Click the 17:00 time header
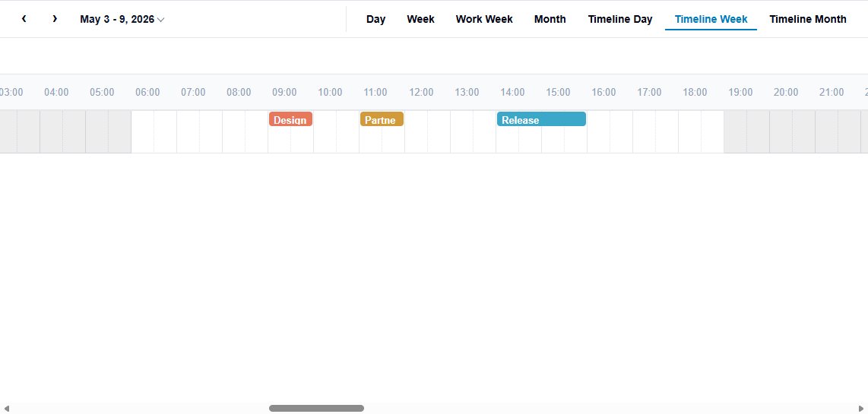The image size is (868, 414). [649, 93]
